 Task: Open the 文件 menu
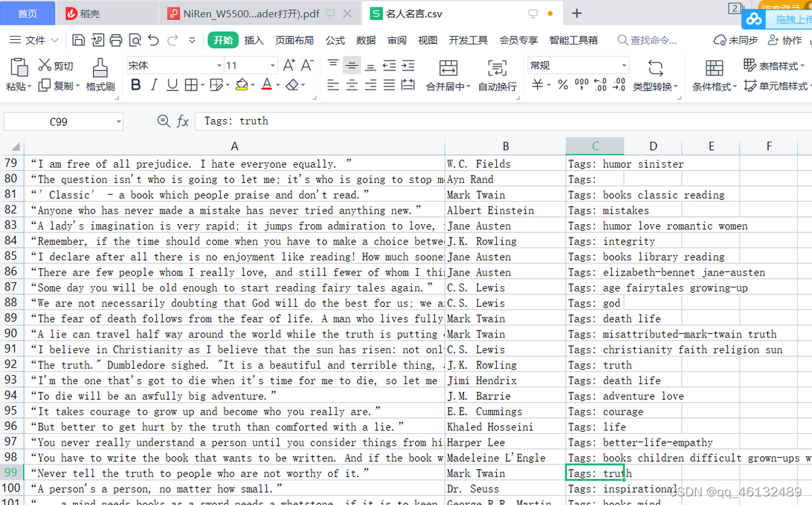[34, 41]
